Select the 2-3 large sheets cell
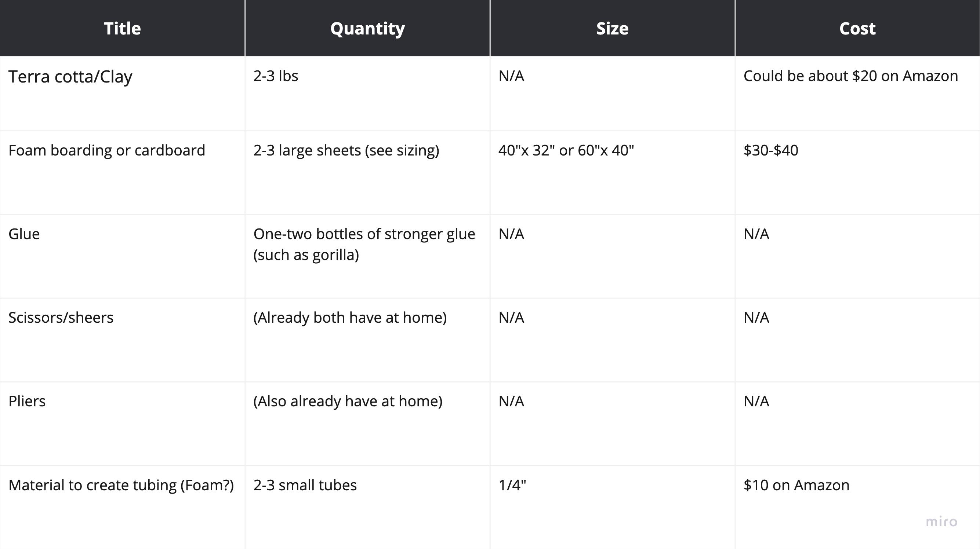Image resolution: width=980 pixels, height=549 pixels. click(346, 151)
